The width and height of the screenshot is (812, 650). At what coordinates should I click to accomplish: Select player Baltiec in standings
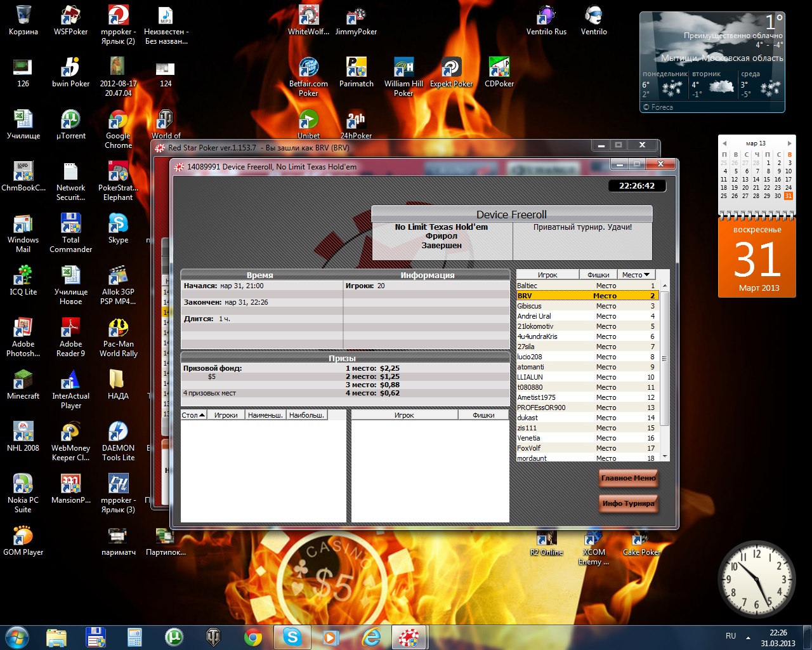587,286
